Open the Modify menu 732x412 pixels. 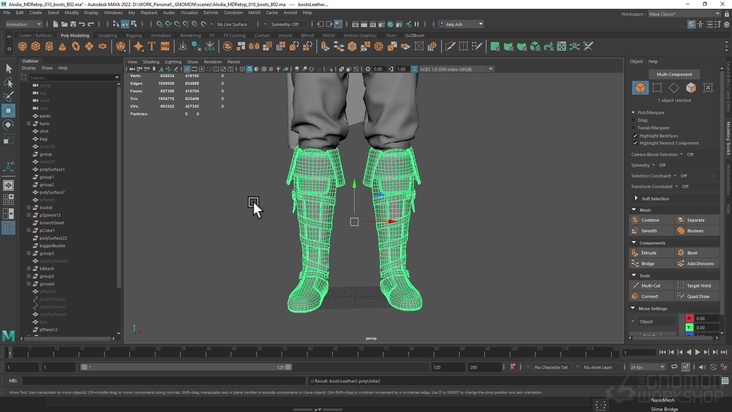(x=71, y=13)
